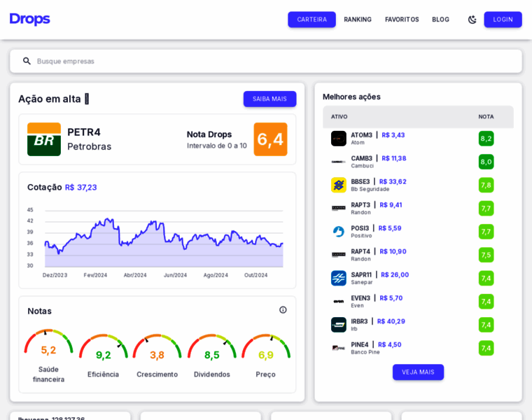Select the IRBR3 stock logo
The image size is (532, 420).
coord(339,325)
